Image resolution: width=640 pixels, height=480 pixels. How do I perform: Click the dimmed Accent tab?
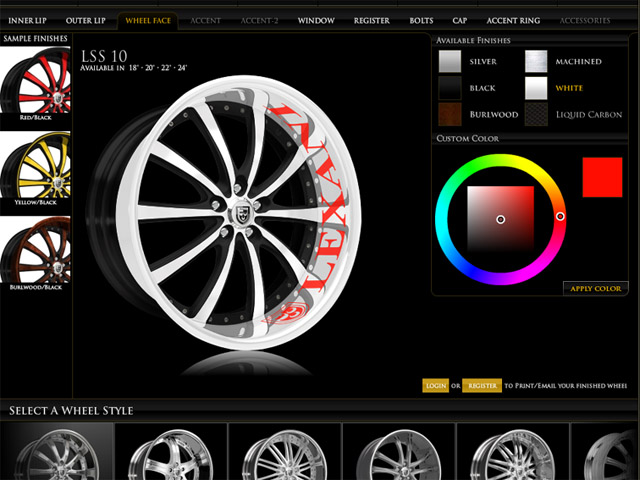[x=205, y=20]
